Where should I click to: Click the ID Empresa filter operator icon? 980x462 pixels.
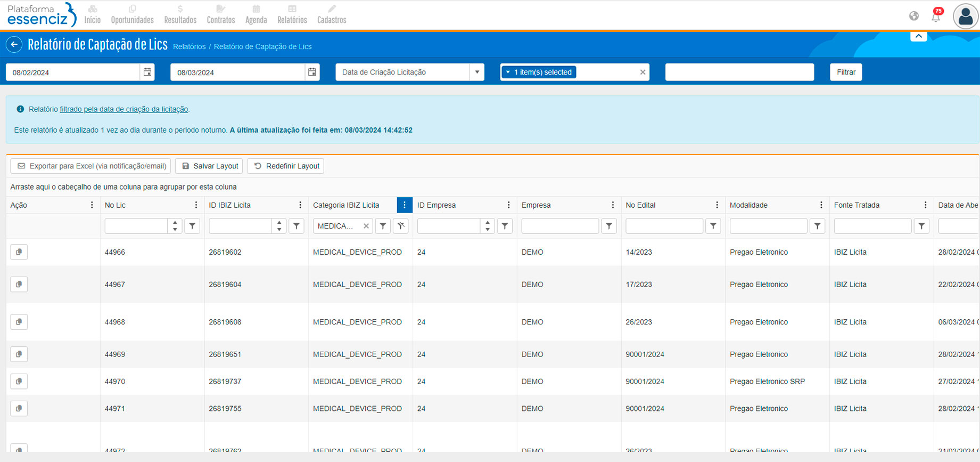click(x=505, y=226)
